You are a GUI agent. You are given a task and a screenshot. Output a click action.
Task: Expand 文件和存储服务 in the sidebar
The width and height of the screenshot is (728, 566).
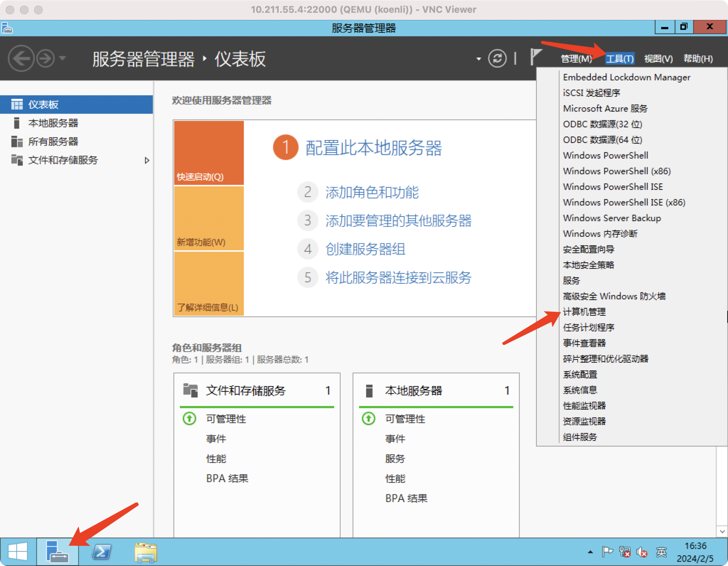click(147, 160)
